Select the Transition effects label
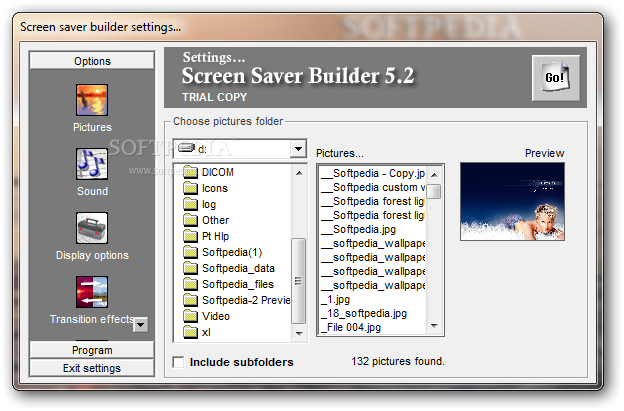This screenshot has height=411, width=624. (x=92, y=319)
